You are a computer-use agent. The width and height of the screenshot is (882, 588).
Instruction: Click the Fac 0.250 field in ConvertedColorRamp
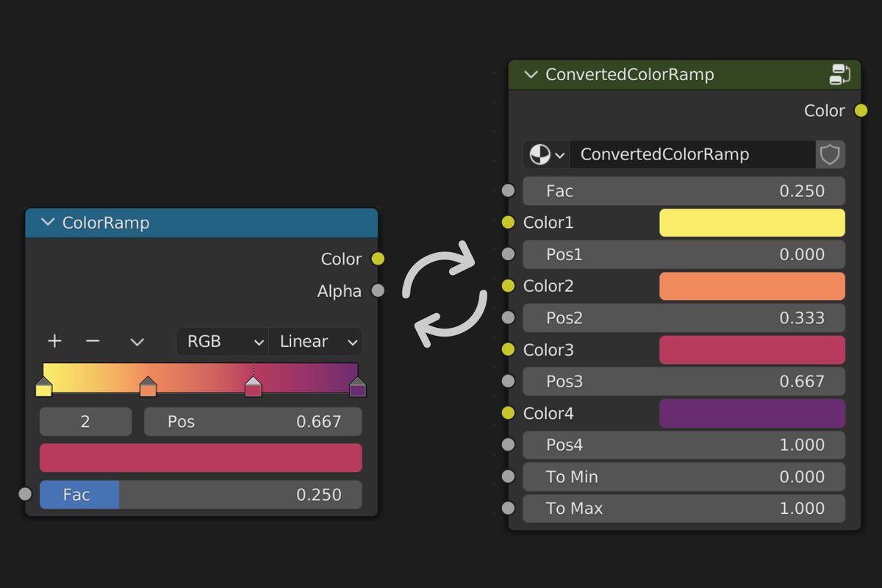pyautogui.click(x=684, y=191)
